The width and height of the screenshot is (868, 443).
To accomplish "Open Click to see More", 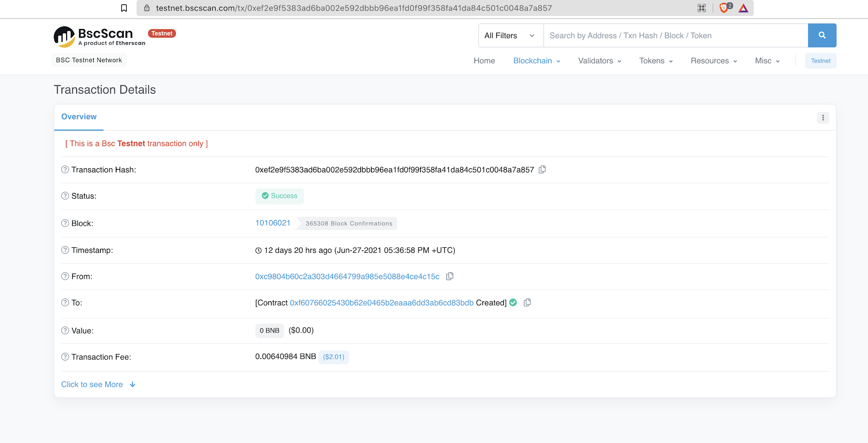I will tap(92, 384).
